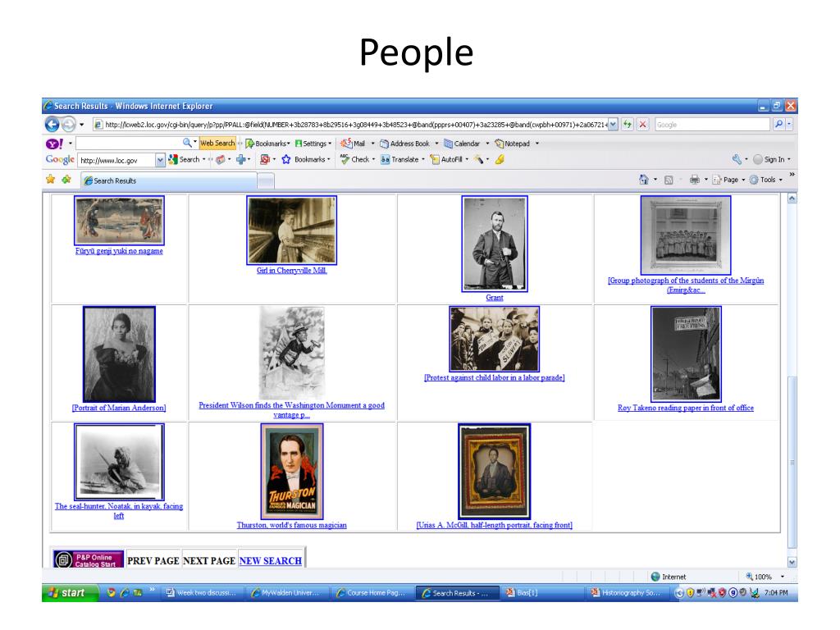The height and width of the screenshot is (630, 840).
Task: Click in the Google search box at top right
Action: click(713, 125)
